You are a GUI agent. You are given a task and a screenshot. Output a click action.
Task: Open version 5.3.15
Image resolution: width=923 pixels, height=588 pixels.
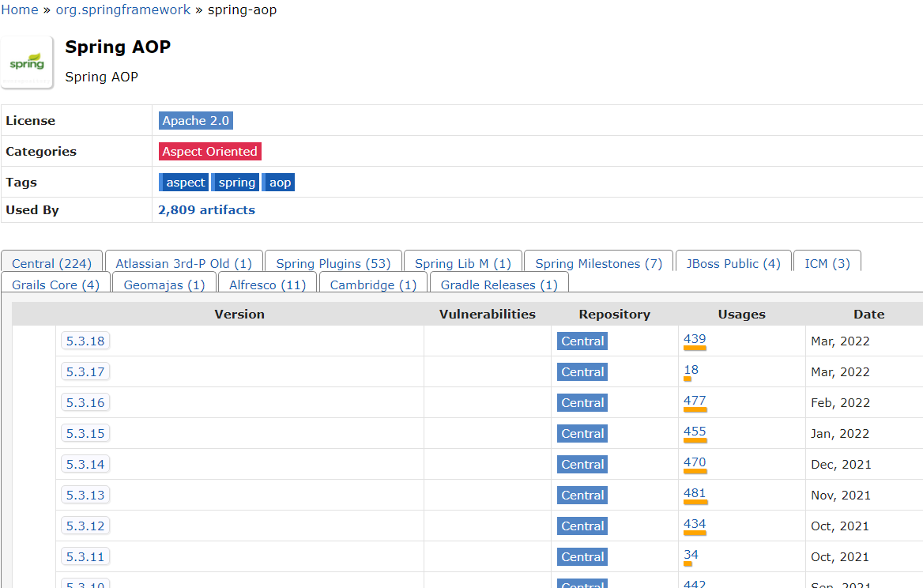coord(85,433)
